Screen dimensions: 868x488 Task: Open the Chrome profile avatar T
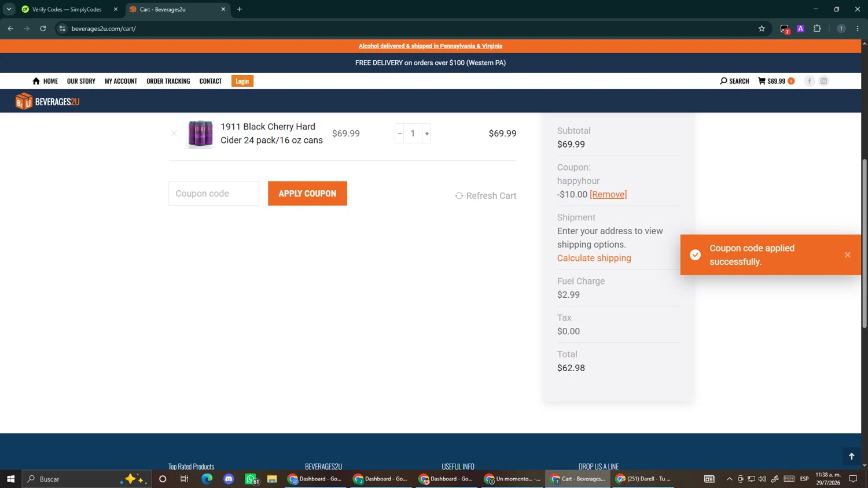tap(841, 28)
